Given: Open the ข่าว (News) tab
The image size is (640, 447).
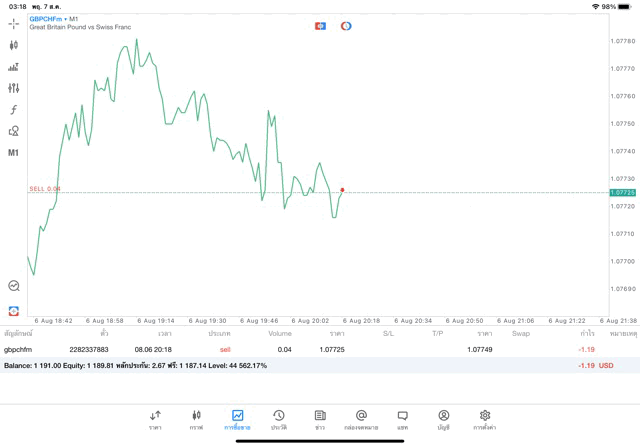Looking at the screenshot, I should (x=320, y=418).
